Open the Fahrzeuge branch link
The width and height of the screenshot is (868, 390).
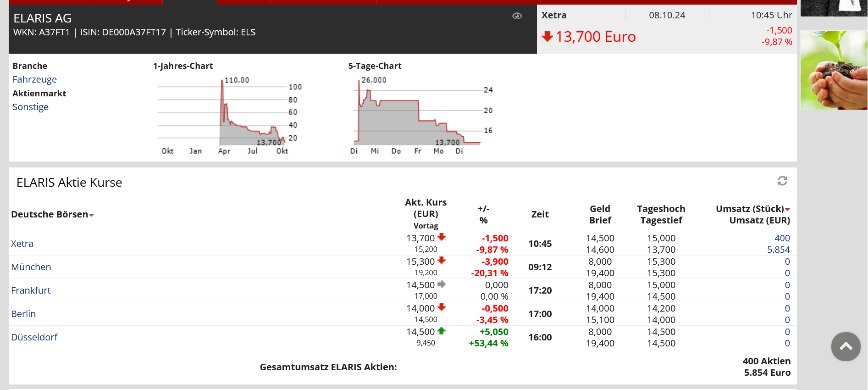tap(34, 79)
